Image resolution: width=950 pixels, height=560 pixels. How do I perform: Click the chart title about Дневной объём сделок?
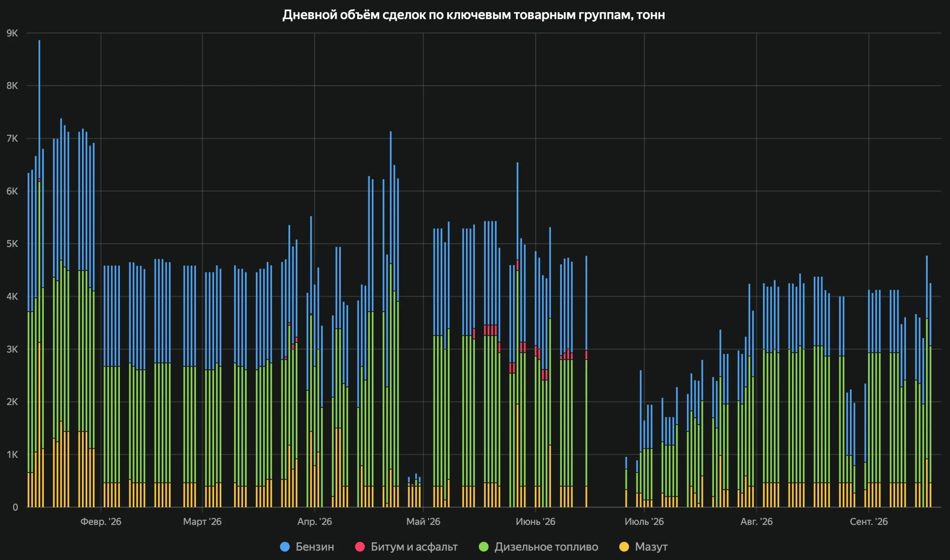[x=474, y=15]
